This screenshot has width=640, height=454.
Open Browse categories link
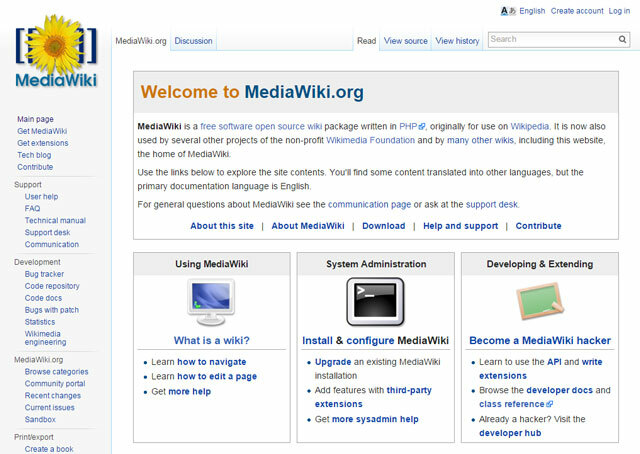coord(56,372)
